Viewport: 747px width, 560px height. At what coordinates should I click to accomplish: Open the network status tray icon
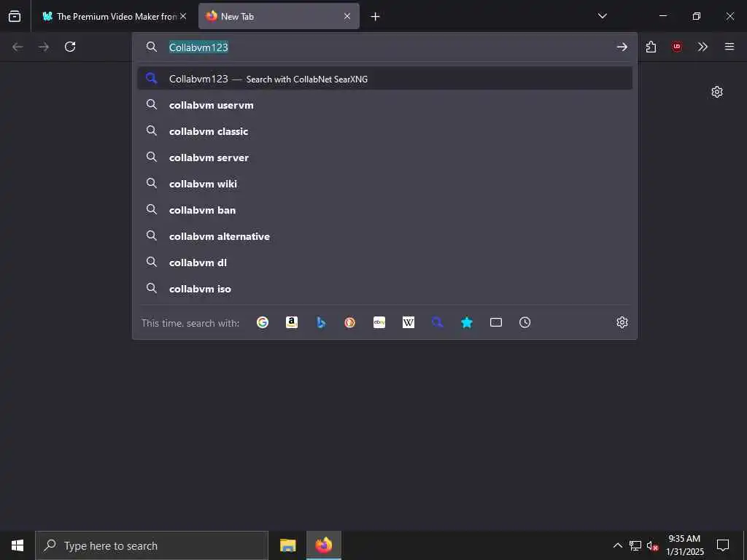pyautogui.click(x=635, y=545)
